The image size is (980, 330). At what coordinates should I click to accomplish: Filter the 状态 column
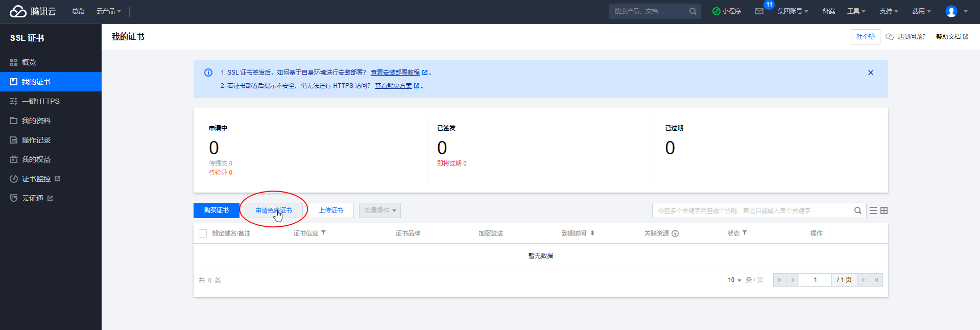pos(745,233)
